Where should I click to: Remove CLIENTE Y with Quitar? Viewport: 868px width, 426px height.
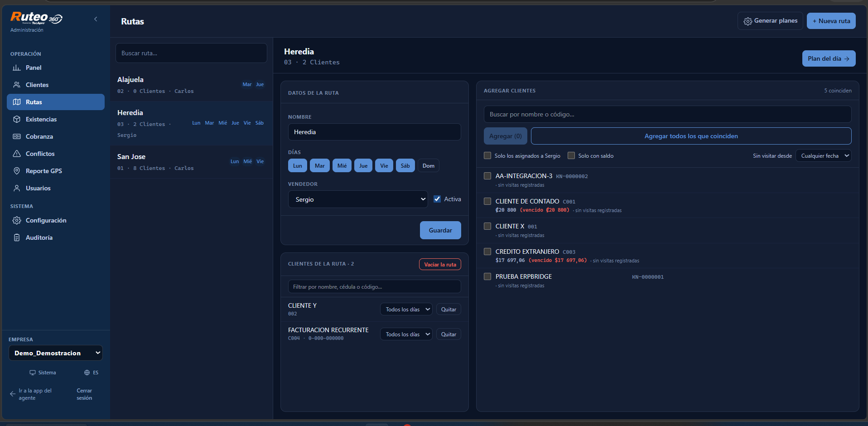point(448,309)
